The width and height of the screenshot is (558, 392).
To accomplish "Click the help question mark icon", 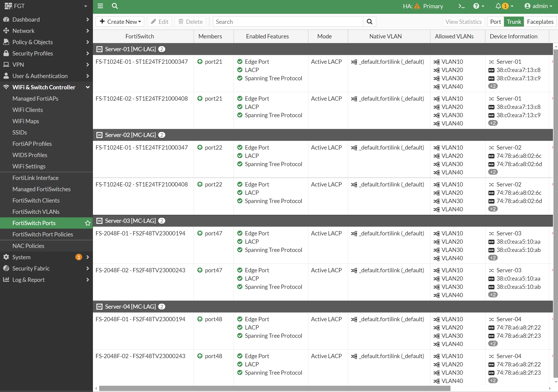I will coord(477,6).
